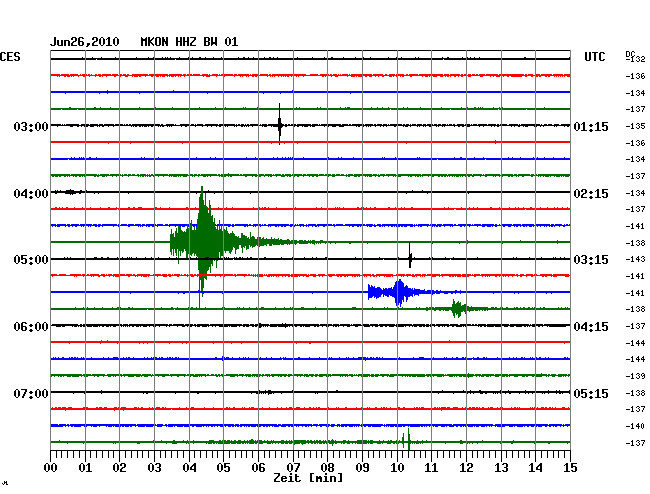Click the small black burst on 04:00 trace
This screenshot has height=494, width=650.
tap(71, 192)
